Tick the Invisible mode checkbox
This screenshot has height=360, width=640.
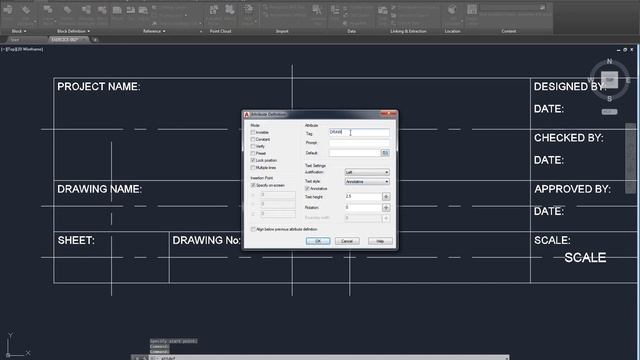(x=253, y=133)
